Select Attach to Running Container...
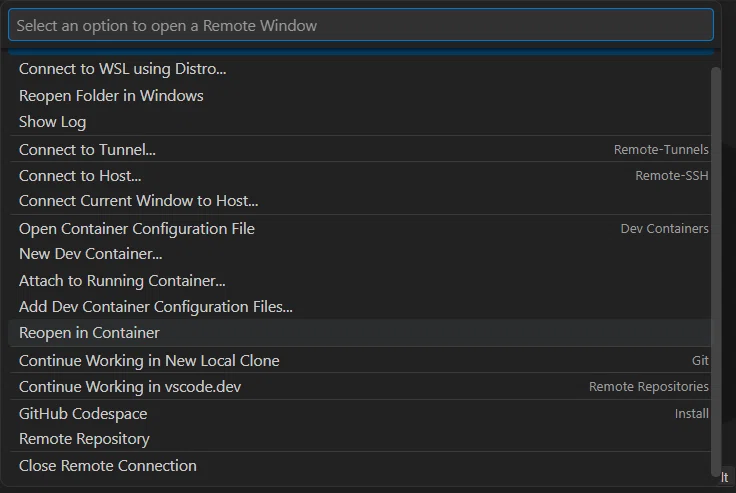Viewport: 736px width, 493px height. point(360,280)
